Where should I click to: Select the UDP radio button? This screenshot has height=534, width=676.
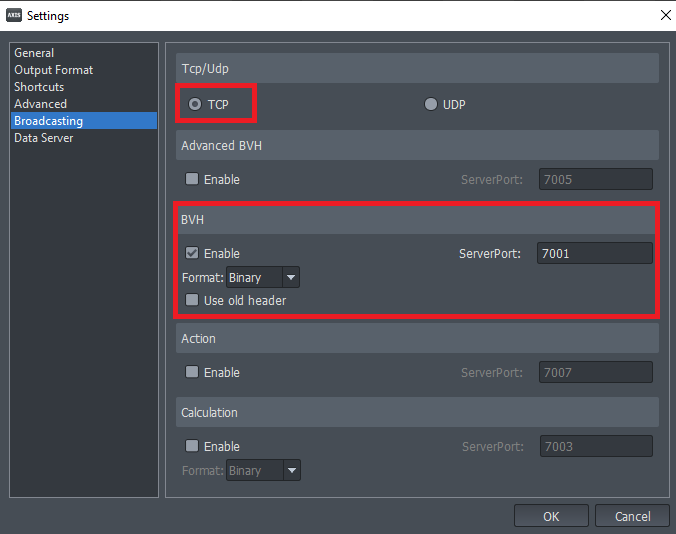point(431,104)
